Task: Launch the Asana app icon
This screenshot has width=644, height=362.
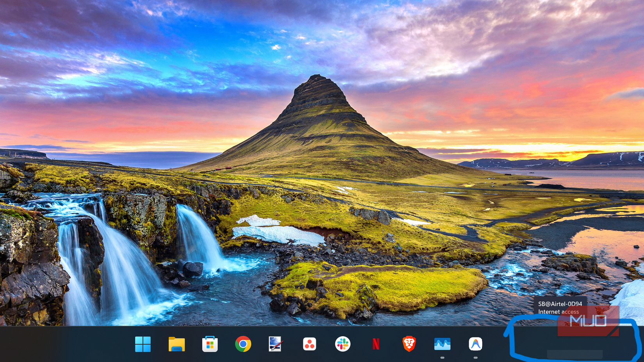Action: click(x=310, y=344)
